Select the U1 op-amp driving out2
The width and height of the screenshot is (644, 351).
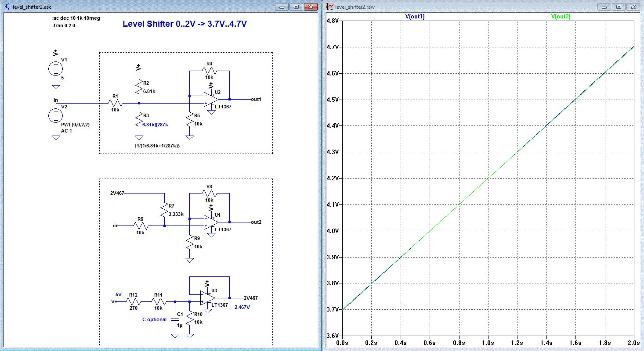[210, 222]
